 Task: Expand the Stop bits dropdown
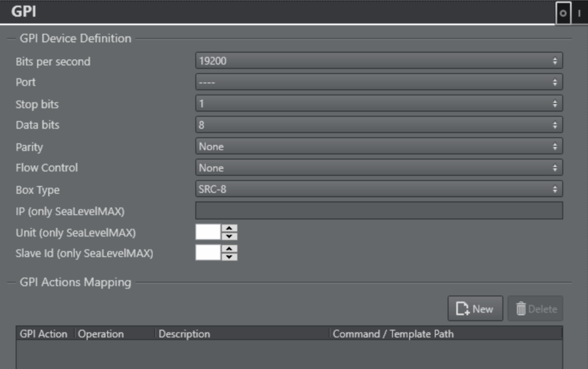tap(379, 104)
